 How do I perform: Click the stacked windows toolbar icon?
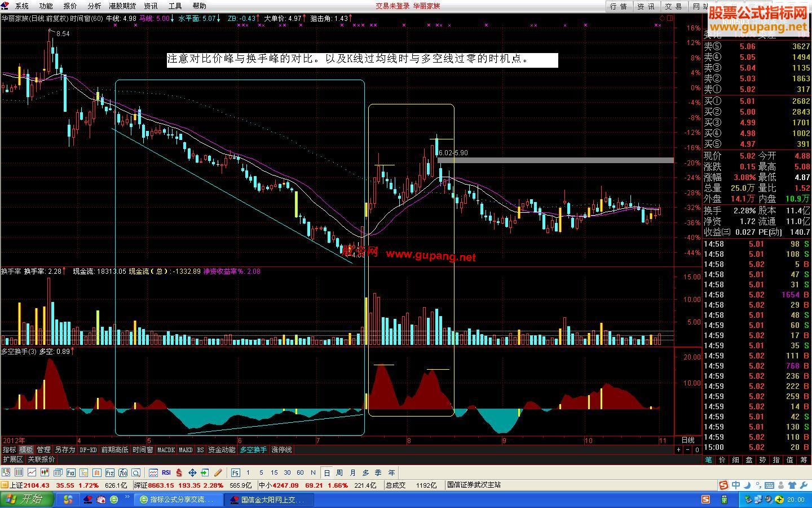pyautogui.click(x=58, y=472)
